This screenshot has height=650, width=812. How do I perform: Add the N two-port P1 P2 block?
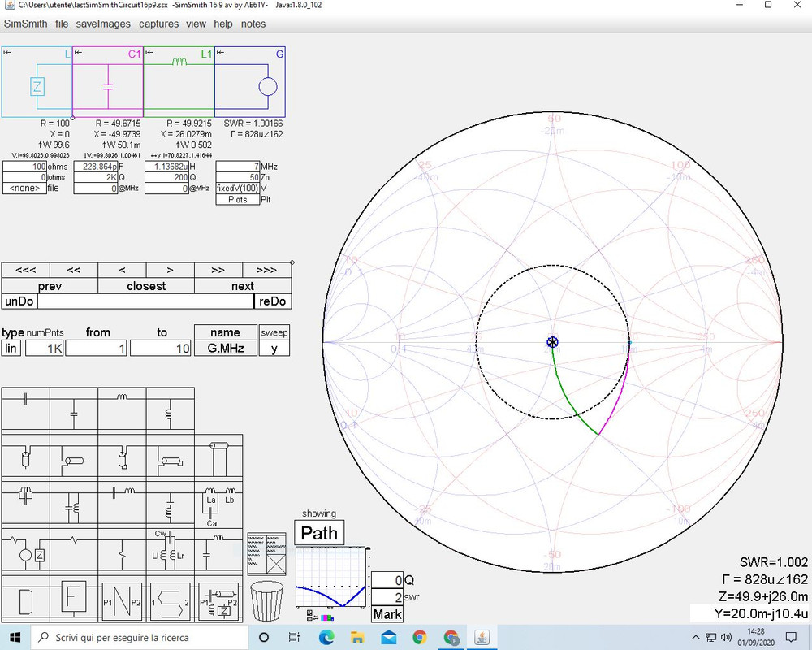(123, 601)
